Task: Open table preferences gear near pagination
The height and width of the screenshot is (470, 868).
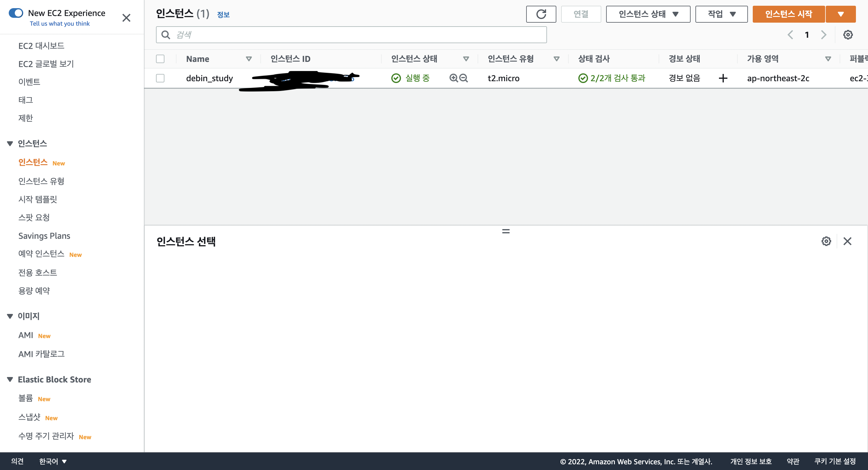Action: [847, 35]
